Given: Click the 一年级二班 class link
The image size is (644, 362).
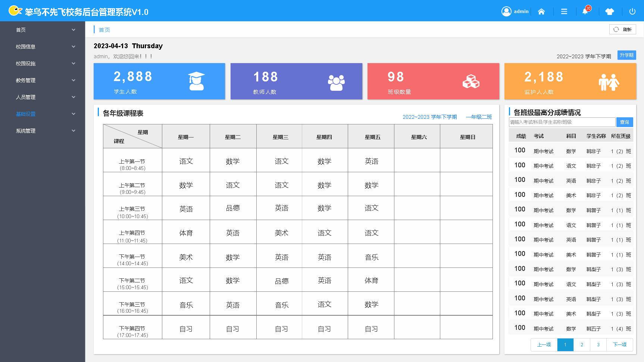Looking at the screenshot, I should pyautogui.click(x=479, y=117).
